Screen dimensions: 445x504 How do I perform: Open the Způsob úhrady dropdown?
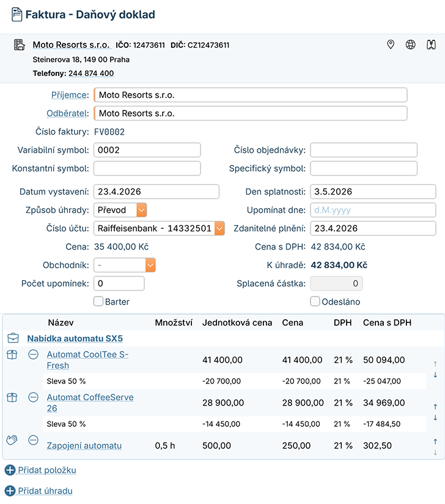point(141,210)
